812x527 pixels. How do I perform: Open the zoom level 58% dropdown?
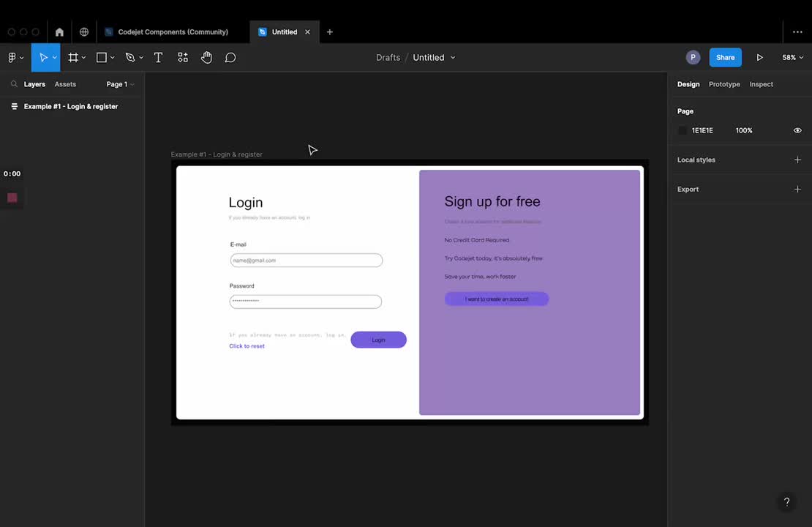pos(792,57)
